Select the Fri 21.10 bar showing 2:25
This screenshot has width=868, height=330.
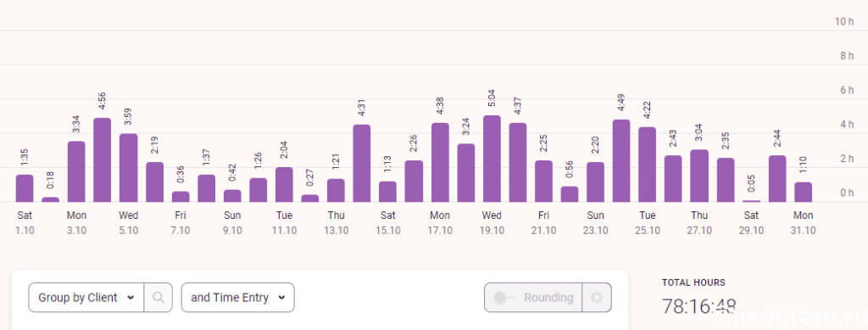(x=543, y=181)
